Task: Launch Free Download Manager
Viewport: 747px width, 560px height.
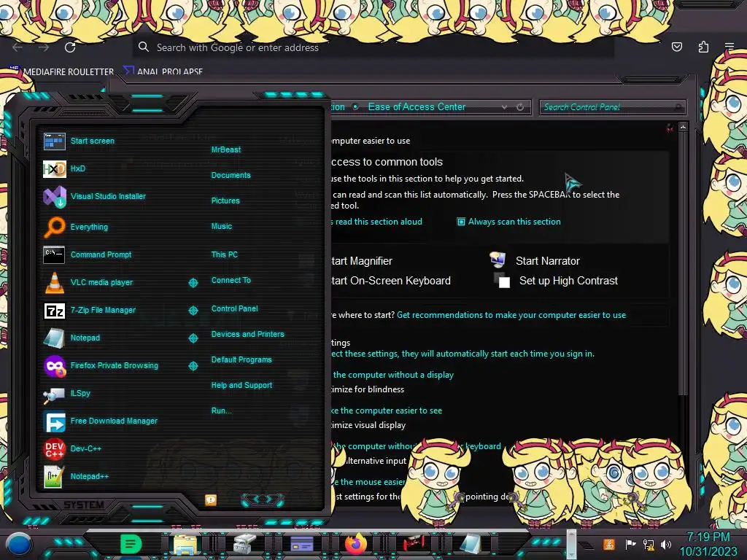Action: (54, 421)
